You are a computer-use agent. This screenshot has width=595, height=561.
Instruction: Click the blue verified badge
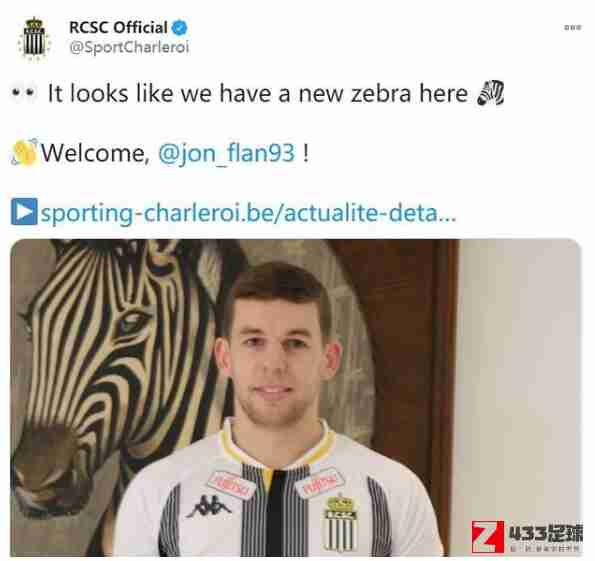(x=179, y=28)
